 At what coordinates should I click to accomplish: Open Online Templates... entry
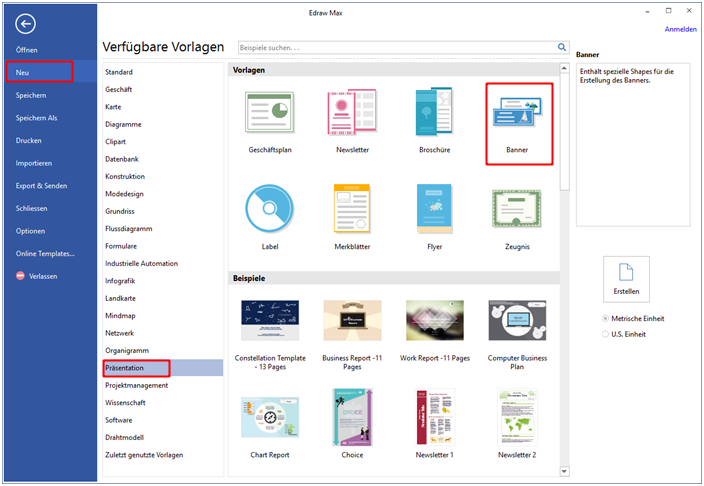tap(45, 253)
